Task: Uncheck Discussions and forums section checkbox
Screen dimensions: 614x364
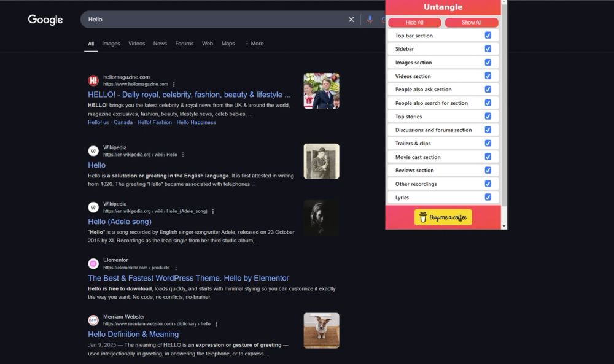Action: [x=488, y=130]
